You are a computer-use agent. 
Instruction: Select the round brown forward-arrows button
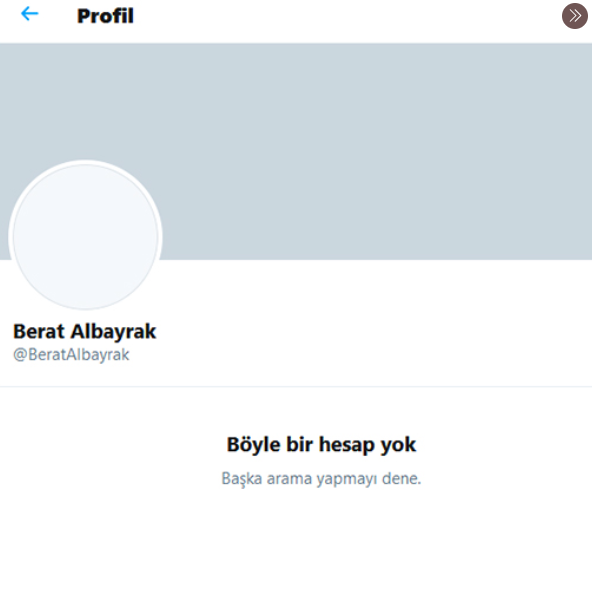574,16
